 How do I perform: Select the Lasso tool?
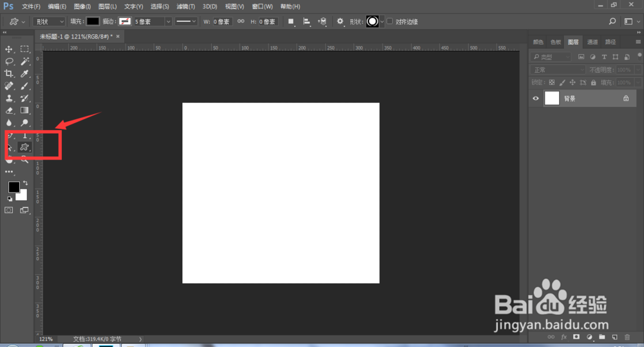point(8,62)
